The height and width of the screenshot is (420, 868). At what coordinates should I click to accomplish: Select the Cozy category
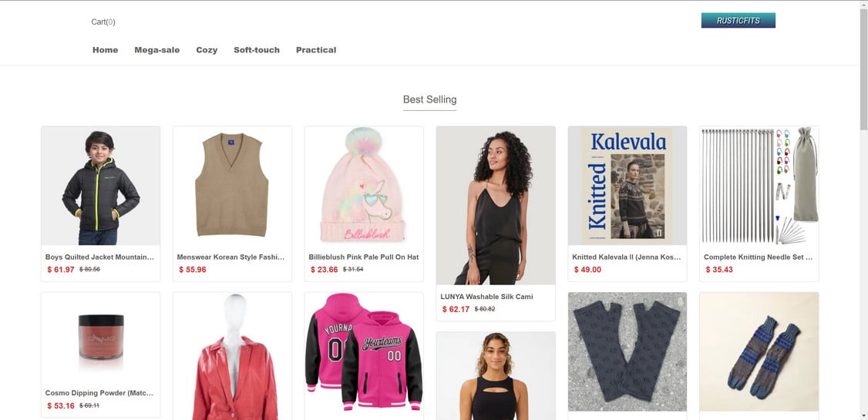tap(207, 50)
